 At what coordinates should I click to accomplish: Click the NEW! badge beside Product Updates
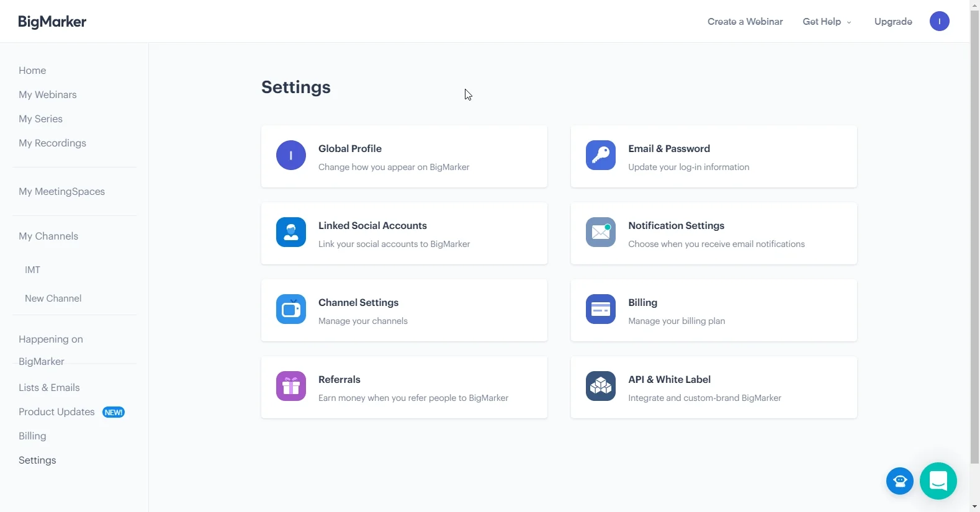point(114,412)
